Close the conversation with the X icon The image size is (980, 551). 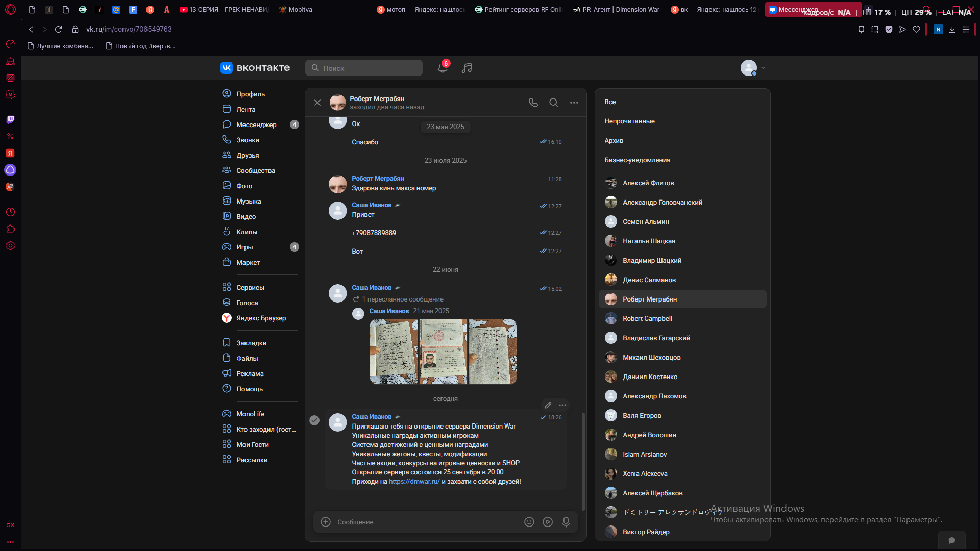pyautogui.click(x=317, y=103)
